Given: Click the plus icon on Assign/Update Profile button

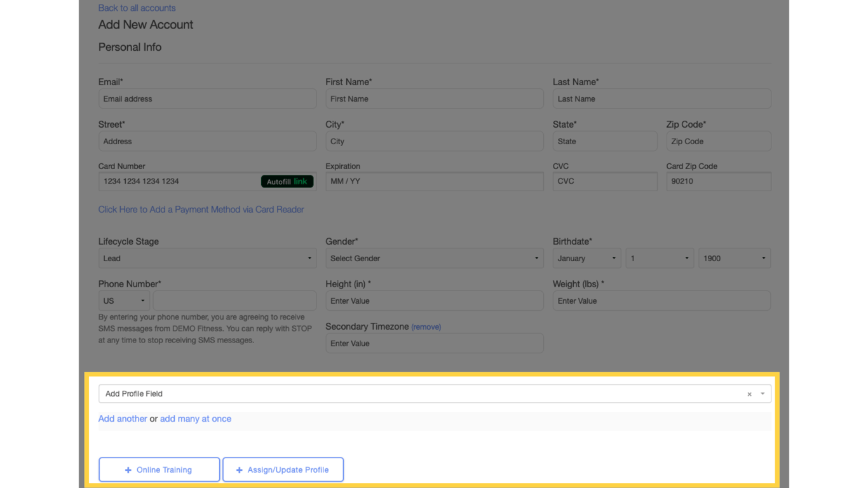Looking at the screenshot, I should pos(240,470).
